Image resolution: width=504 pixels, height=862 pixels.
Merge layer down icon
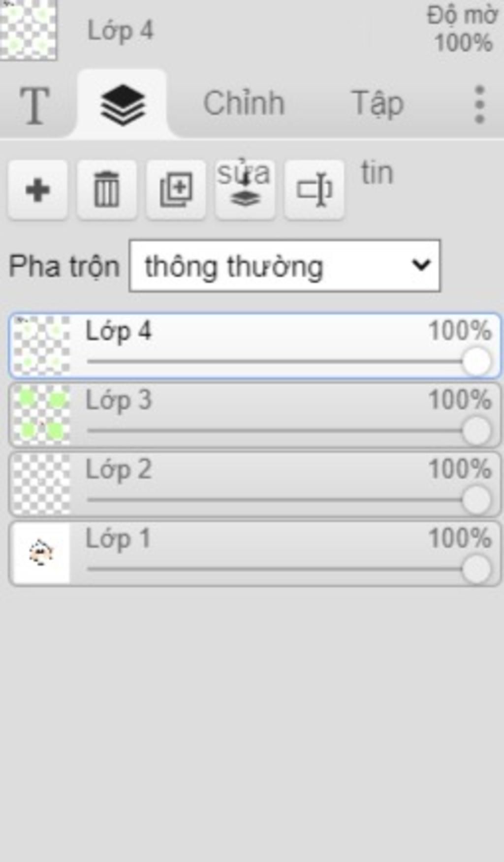click(x=245, y=190)
